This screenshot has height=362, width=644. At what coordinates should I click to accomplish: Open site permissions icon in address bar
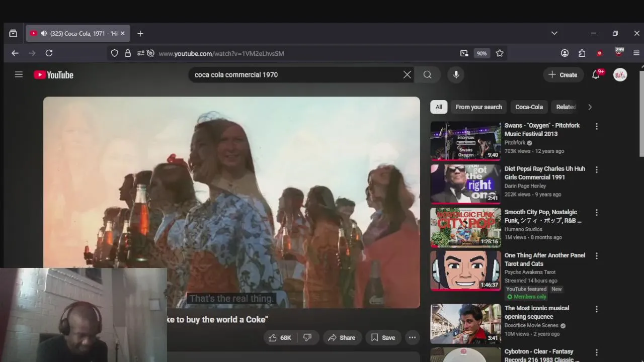pyautogui.click(x=141, y=53)
